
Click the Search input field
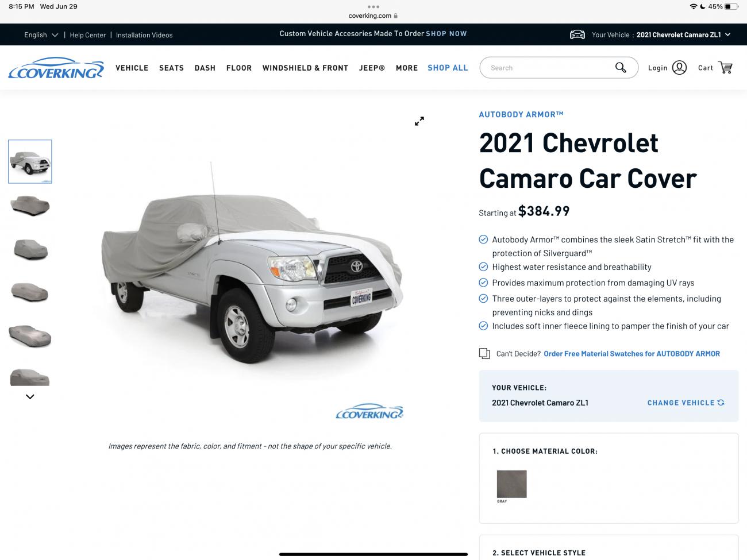coord(549,68)
